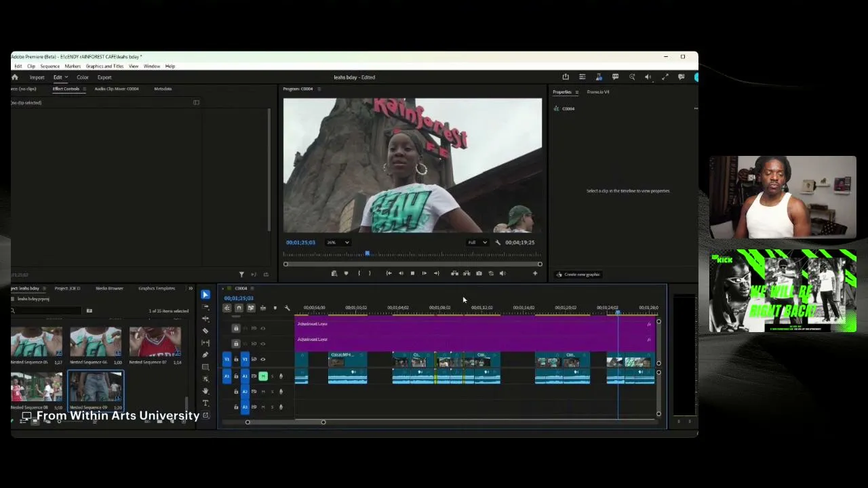Open the Edit workspace dropdown arrow
Screen dimensions: 868x488
[66, 77]
